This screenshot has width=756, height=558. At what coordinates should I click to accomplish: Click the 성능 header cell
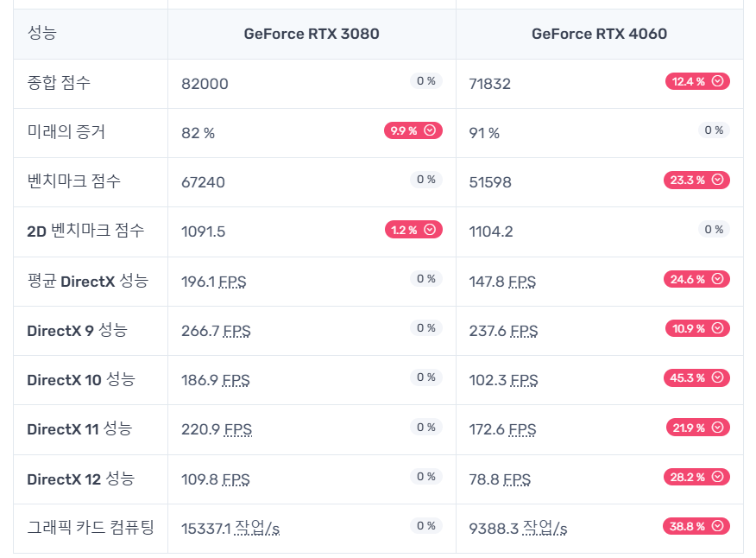pyautogui.click(x=43, y=34)
